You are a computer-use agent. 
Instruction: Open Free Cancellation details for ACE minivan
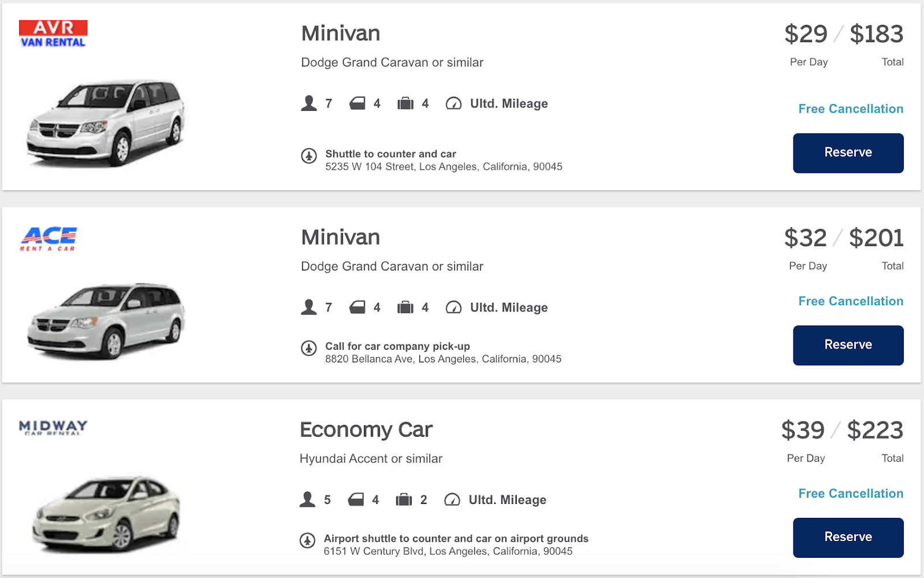click(x=851, y=301)
